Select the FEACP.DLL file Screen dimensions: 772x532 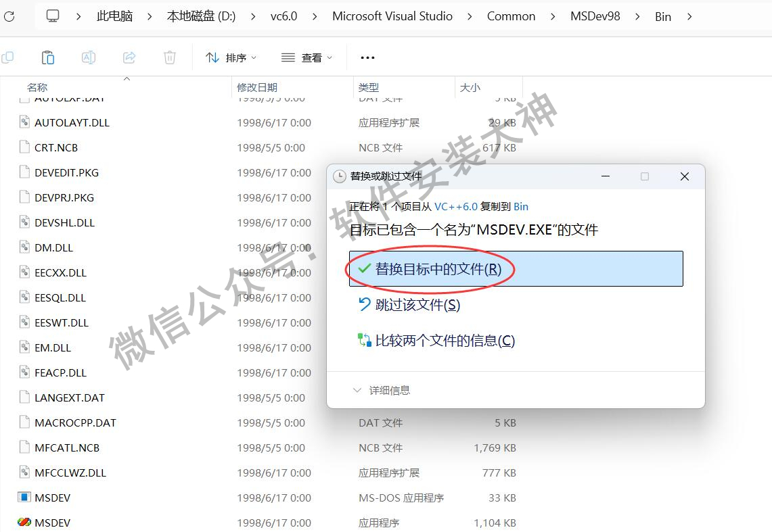[61, 372]
